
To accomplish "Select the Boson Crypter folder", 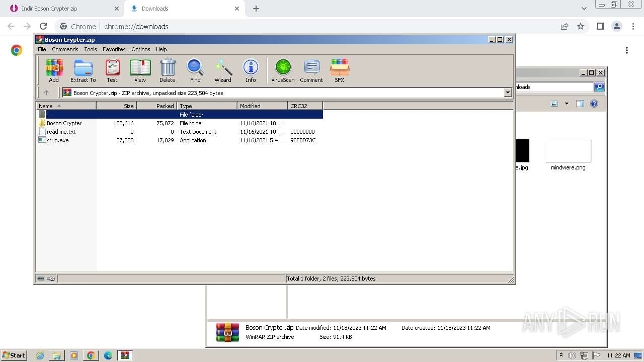I will tap(64, 123).
